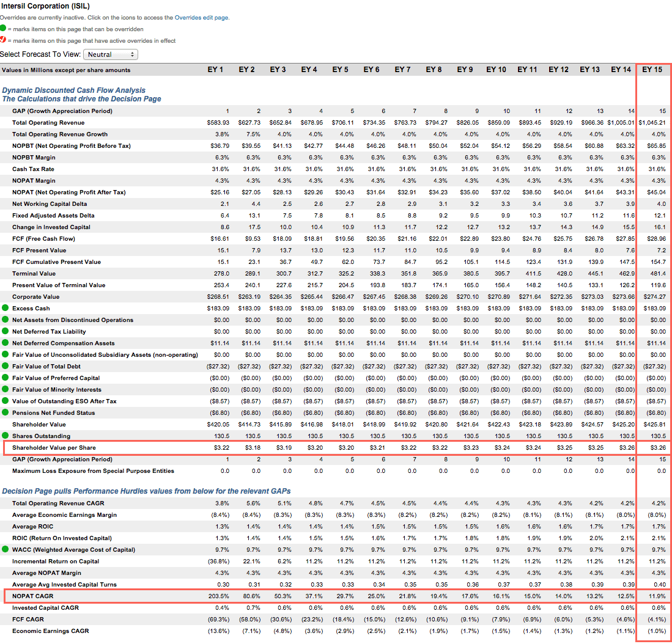This screenshot has height=644, width=672.
Task: Select the Cash Tax Rate row label
Action: coord(33,169)
